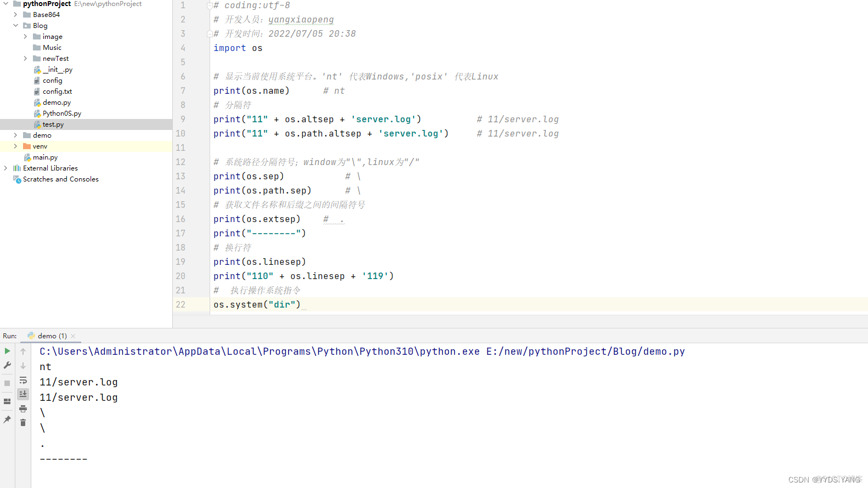Click the 'nt' console output line
868x488 pixels.
46,367
